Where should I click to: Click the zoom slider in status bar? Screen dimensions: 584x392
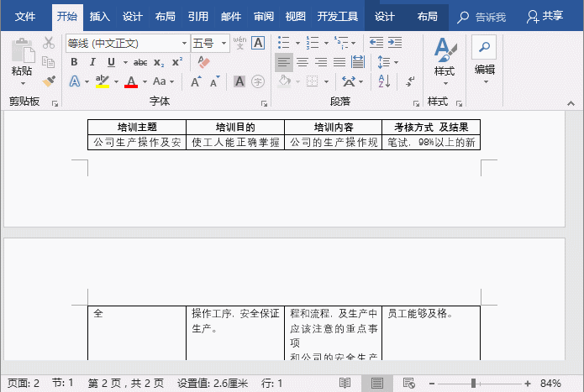click(474, 383)
